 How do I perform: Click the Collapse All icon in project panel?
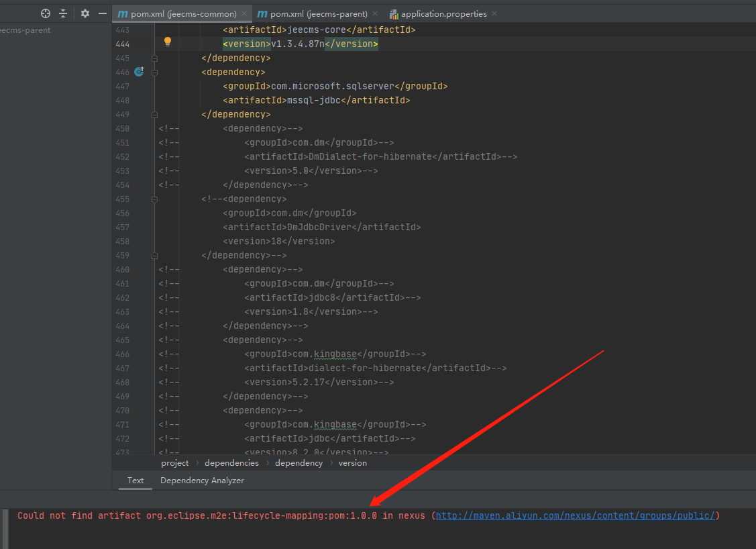pos(63,13)
